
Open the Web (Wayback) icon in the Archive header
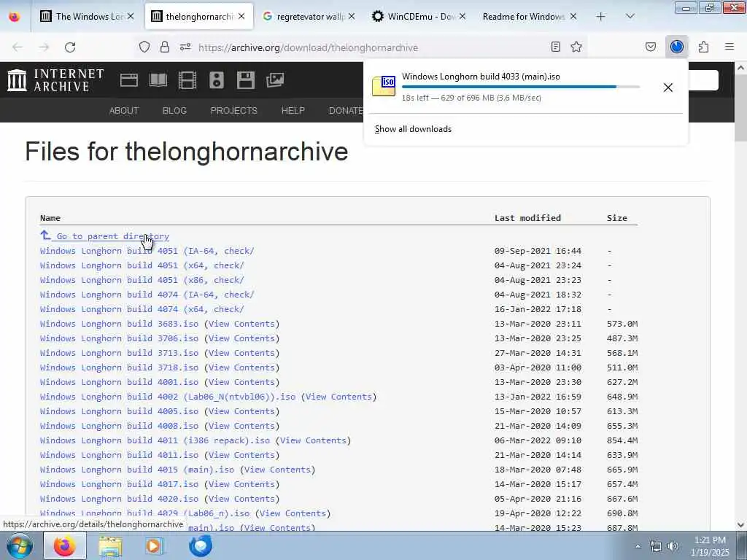(x=129, y=80)
